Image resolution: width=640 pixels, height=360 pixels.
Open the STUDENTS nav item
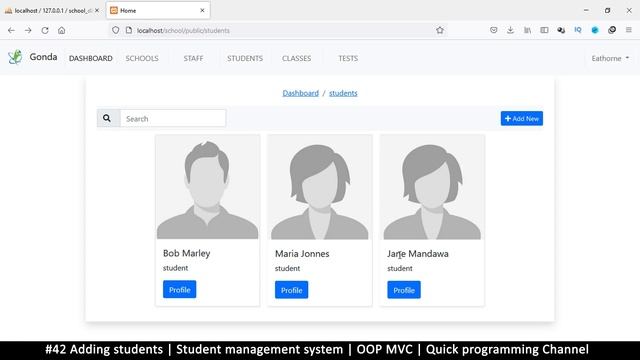(x=245, y=58)
